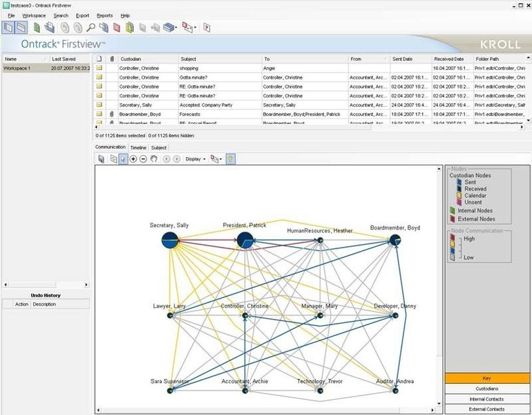The image size is (532, 415).
Task: Open the Custodians panel button
Action: pos(486,389)
